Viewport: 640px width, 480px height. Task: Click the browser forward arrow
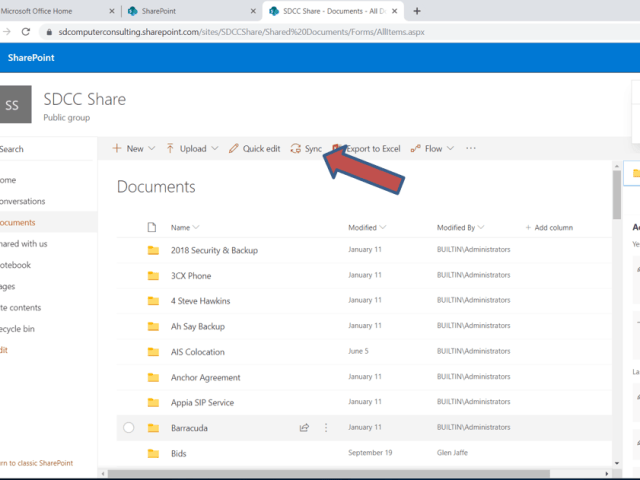click(x=7, y=32)
